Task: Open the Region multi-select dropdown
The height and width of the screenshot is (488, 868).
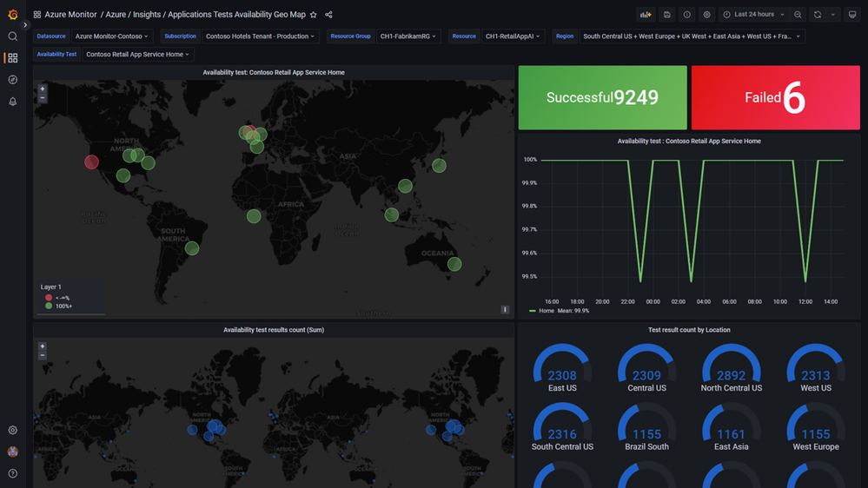Action: pyautogui.click(x=692, y=36)
